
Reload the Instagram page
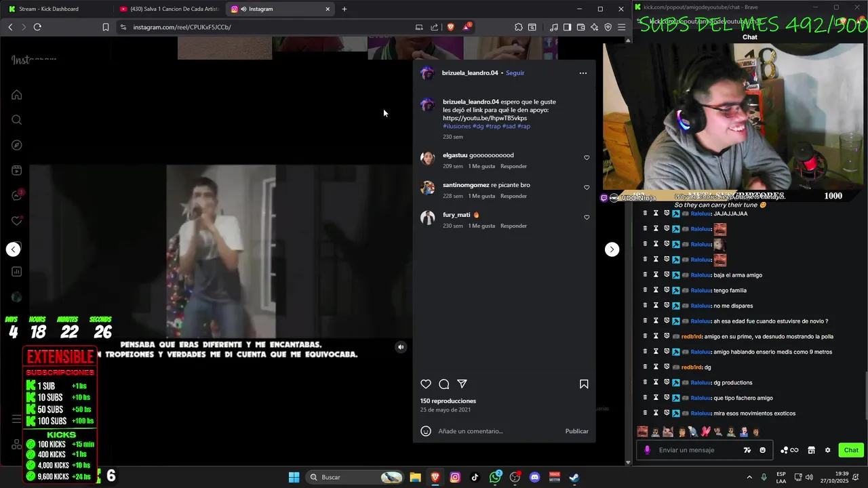37,27
